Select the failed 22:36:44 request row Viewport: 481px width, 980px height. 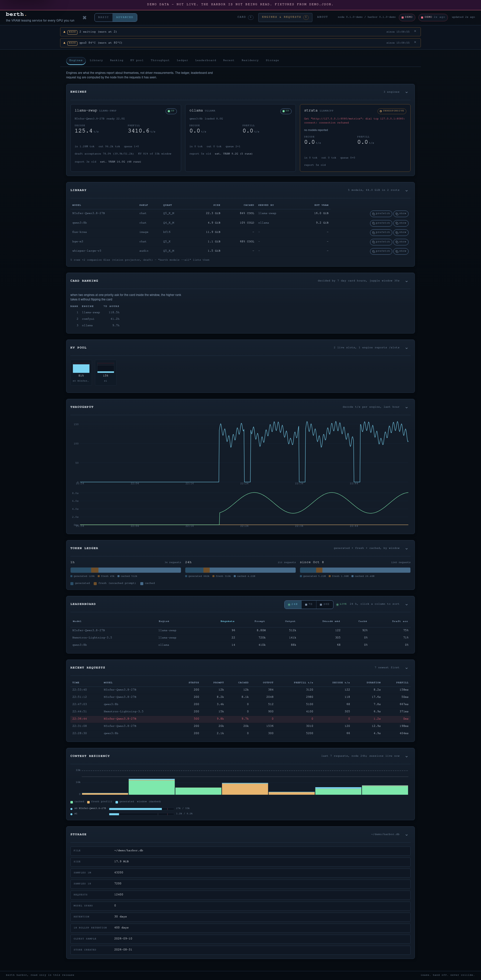(240, 719)
